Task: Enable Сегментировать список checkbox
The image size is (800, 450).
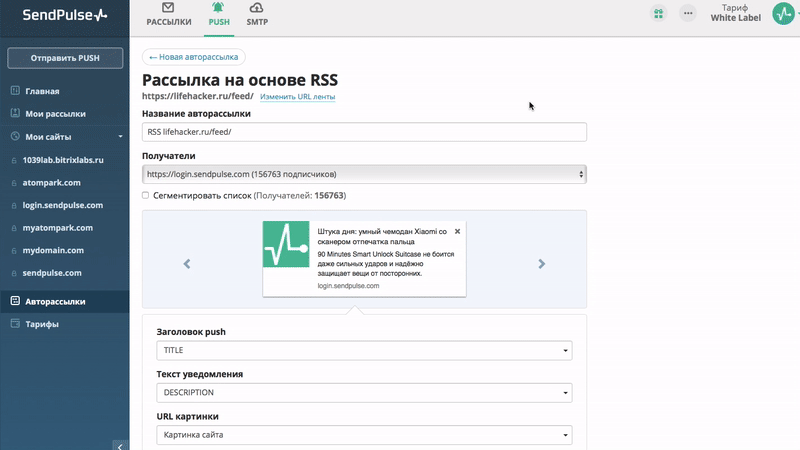Action: coord(145,195)
